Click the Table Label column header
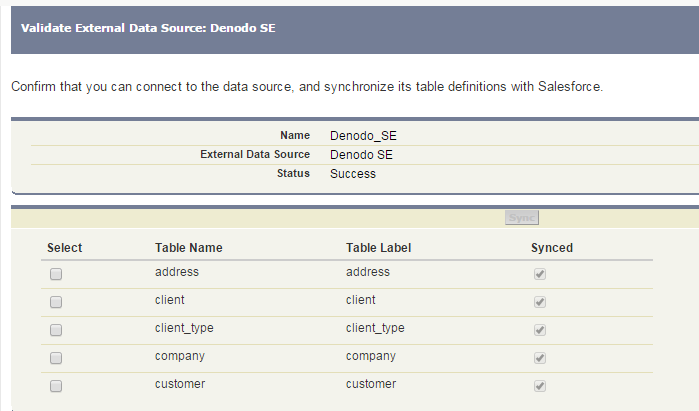The image size is (699, 411). click(378, 248)
